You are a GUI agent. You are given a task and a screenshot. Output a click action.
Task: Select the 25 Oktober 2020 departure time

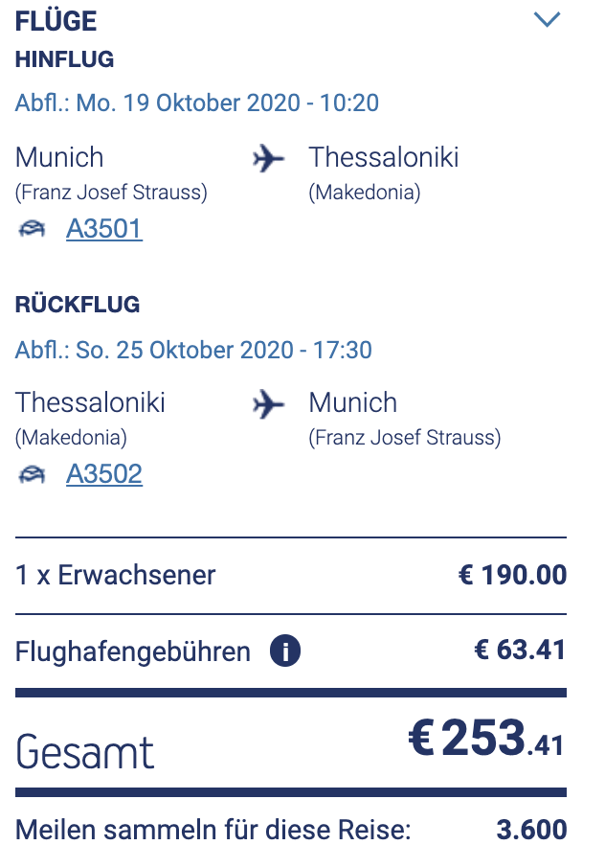point(193,349)
